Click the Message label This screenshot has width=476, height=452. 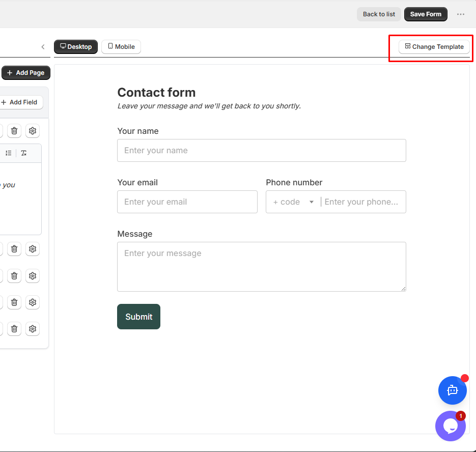(x=135, y=234)
